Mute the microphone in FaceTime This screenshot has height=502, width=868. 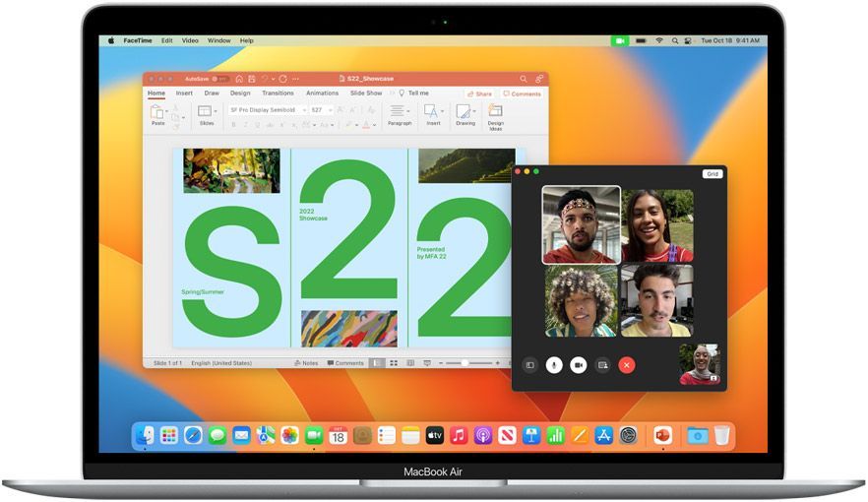[x=554, y=365]
